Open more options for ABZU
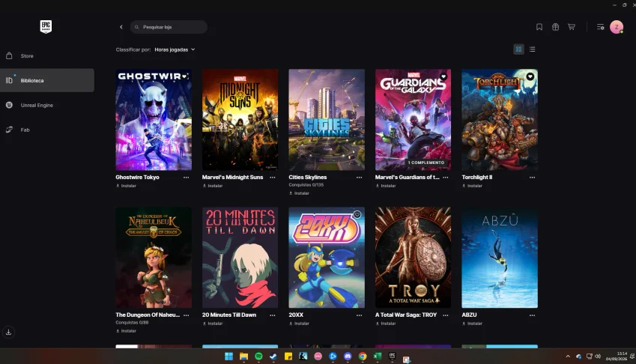 tap(532, 315)
